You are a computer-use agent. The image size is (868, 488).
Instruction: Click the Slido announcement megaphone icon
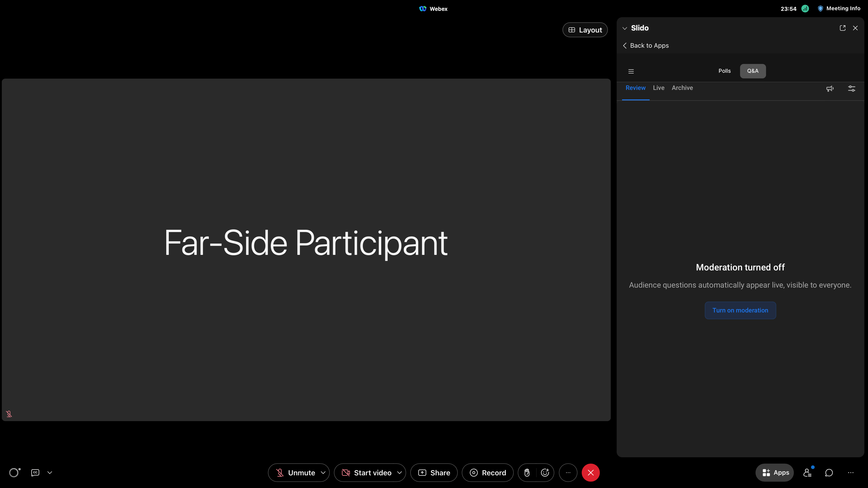pos(830,89)
